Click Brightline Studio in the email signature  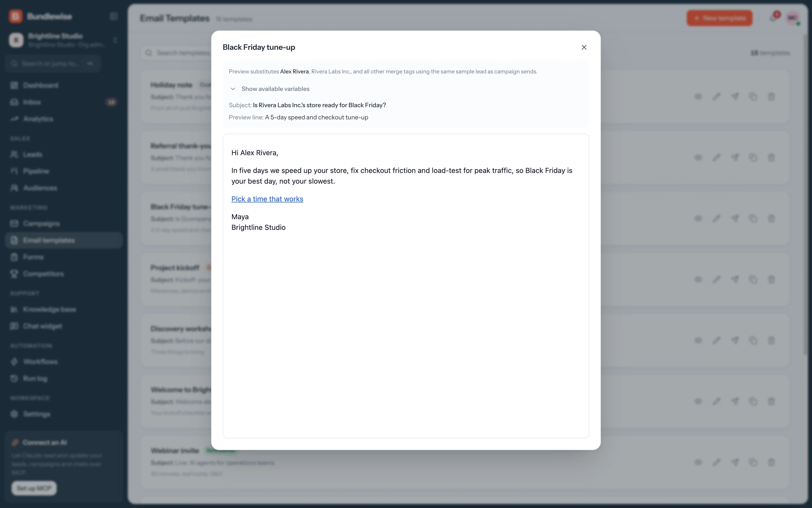point(258,228)
